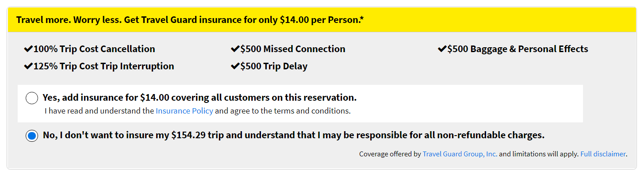This screenshot has width=644, height=178.
Task: Click the checkmark beside 100% Trip Cost Cancellation
Action: (28, 49)
